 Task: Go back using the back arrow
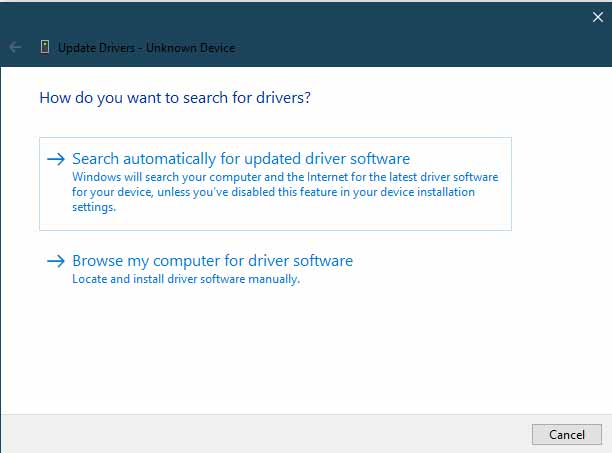pyautogui.click(x=15, y=48)
